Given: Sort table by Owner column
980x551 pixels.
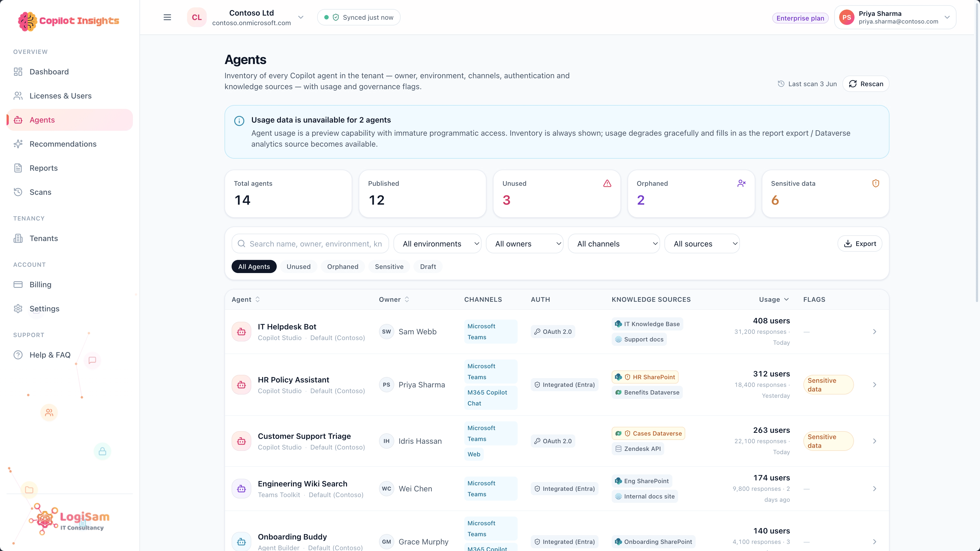Looking at the screenshot, I should pyautogui.click(x=394, y=300).
